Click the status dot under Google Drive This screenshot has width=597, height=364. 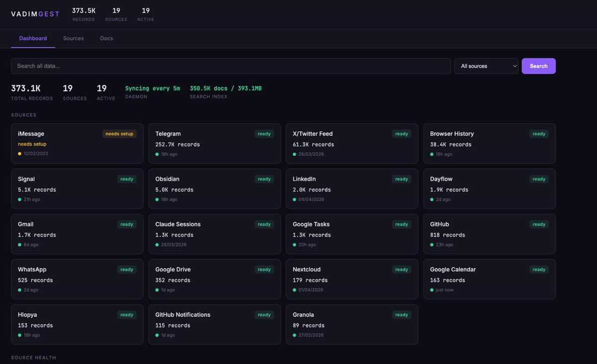[x=157, y=290]
